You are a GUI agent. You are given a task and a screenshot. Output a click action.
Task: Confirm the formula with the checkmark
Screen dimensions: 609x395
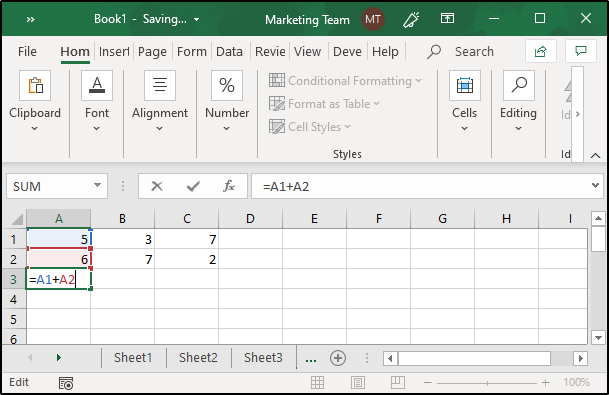coord(193,186)
